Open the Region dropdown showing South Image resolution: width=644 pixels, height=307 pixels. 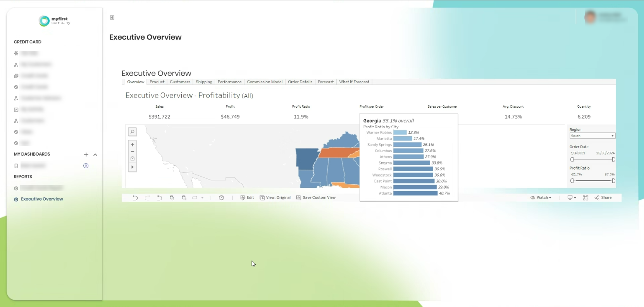coord(592,136)
